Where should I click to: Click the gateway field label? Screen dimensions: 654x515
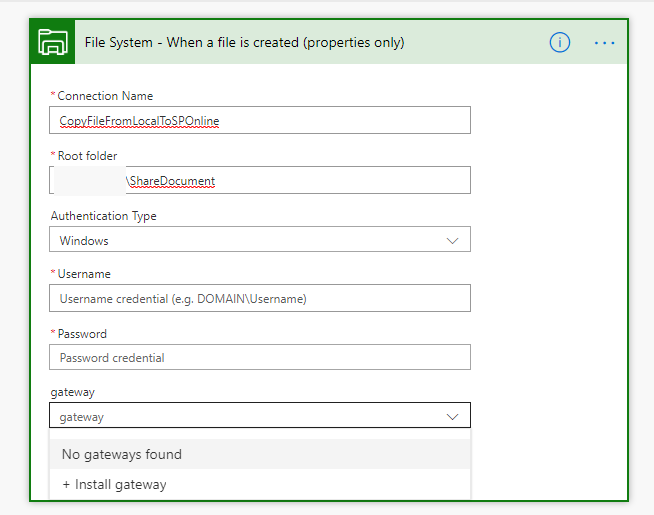(73, 392)
